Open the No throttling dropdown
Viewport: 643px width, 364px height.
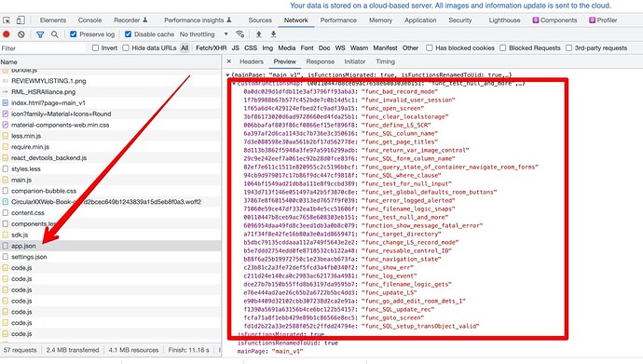[x=203, y=34]
